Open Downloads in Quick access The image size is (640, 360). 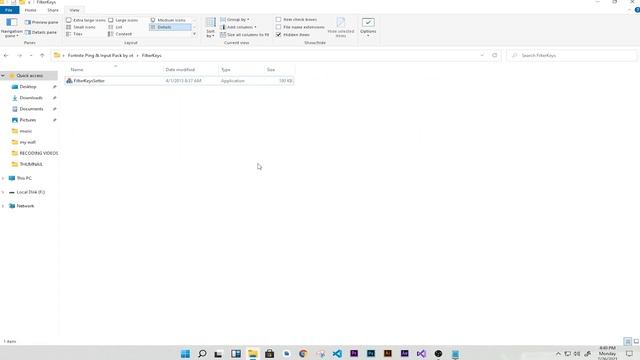(x=31, y=98)
